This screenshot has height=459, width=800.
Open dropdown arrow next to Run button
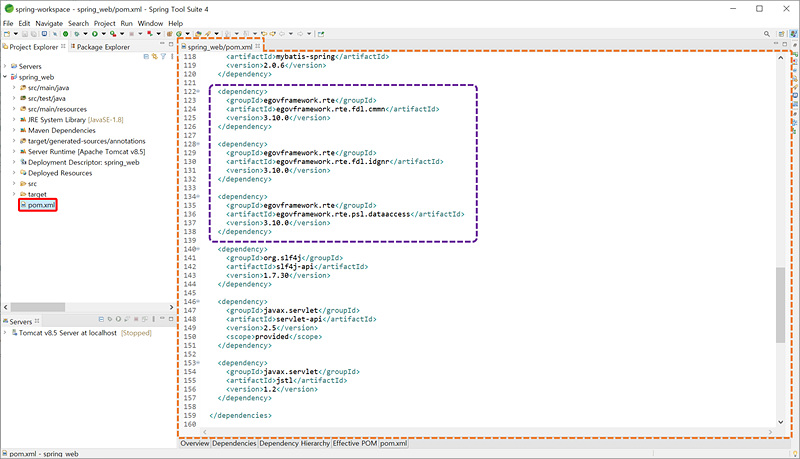[104, 34]
